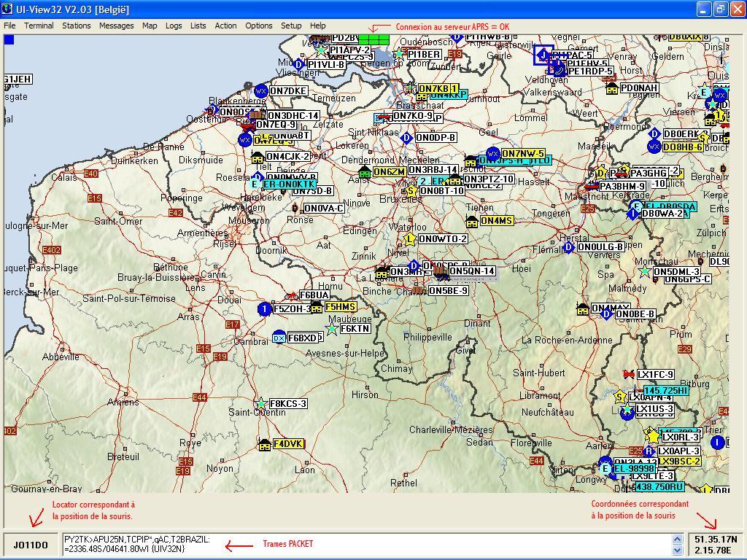This screenshot has height=560, width=747.
Task: Open the Messages menu
Action: click(x=116, y=26)
